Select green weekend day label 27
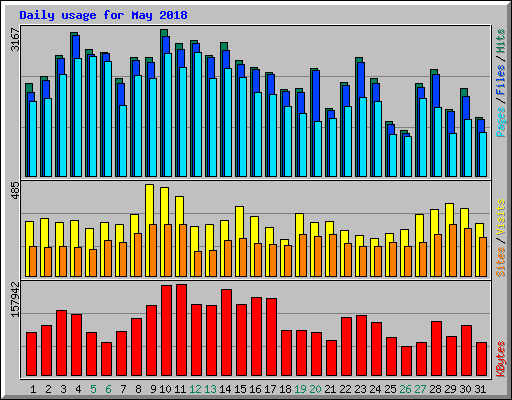 point(420,389)
